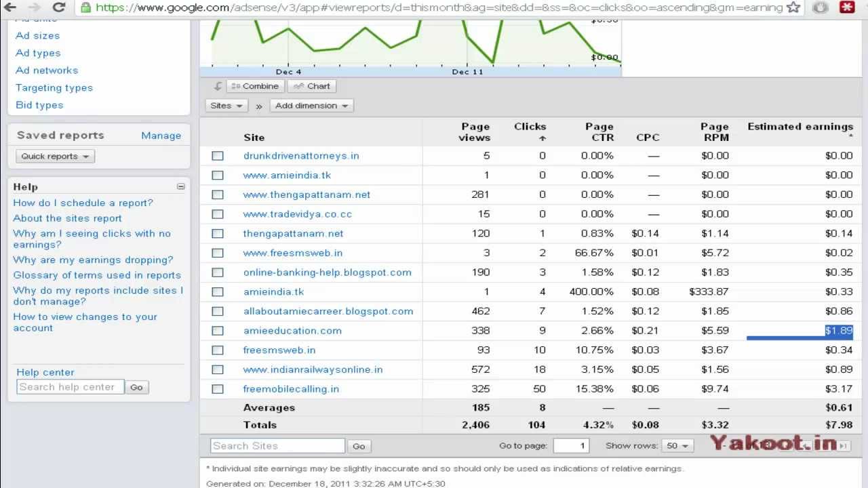Open the amieeducation.com site link
Viewport: 868px width, 488px height.
point(292,331)
